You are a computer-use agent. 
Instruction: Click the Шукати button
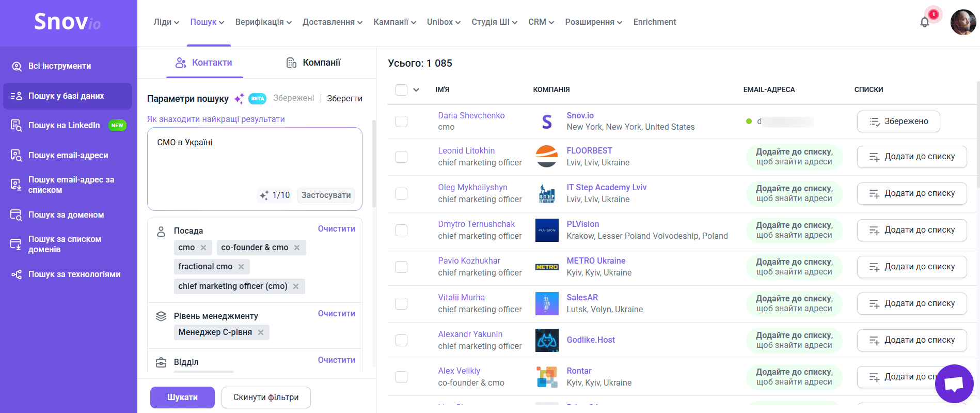182,397
